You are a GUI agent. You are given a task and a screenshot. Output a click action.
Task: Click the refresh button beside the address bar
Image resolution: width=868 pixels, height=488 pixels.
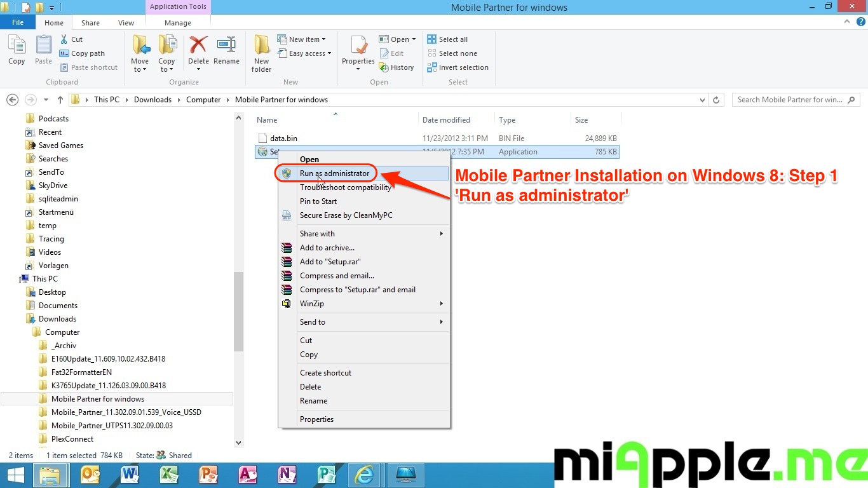(716, 100)
